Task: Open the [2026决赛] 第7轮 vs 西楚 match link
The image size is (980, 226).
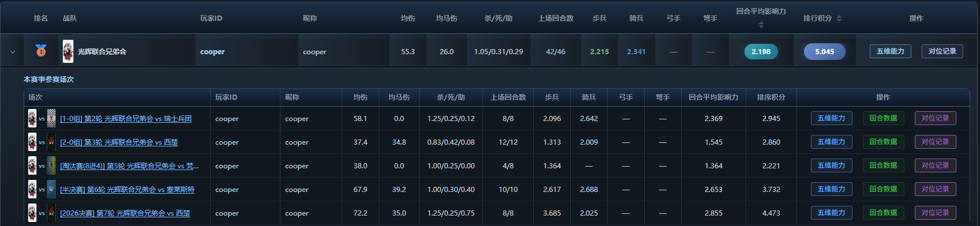Action: tap(125, 213)
